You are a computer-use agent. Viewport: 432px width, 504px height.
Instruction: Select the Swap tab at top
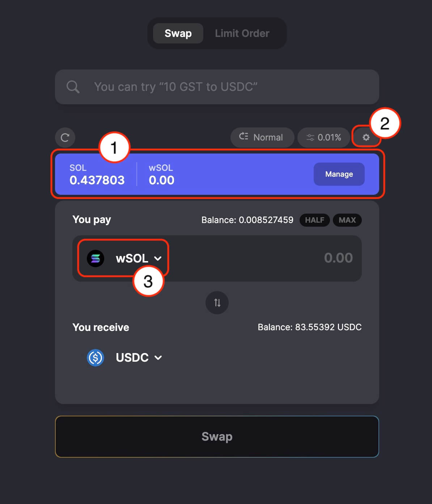pos(178,33)
